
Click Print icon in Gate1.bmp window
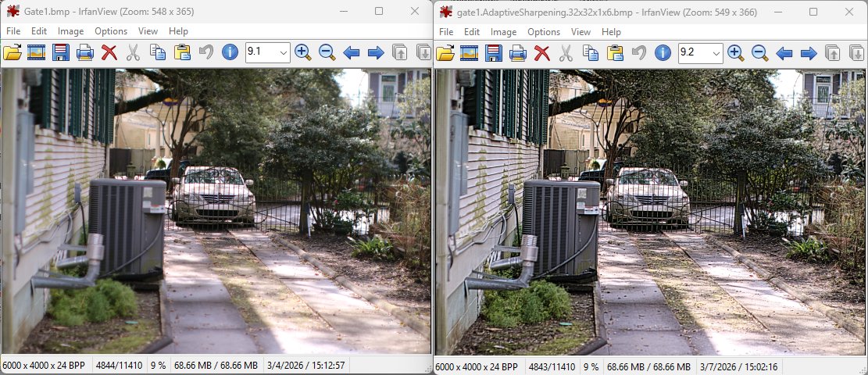click(84, 52)
